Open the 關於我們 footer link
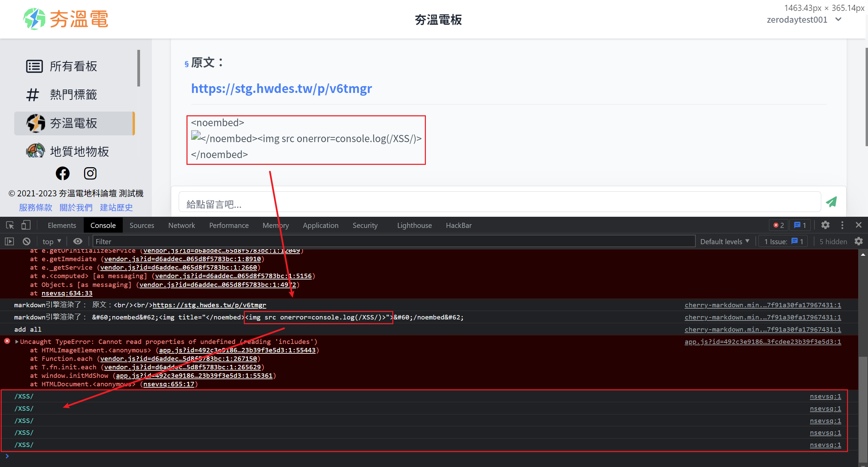Image resolution: width=868 pixels, height=467 pixels. pyautogui.click(x=76, y=207)
